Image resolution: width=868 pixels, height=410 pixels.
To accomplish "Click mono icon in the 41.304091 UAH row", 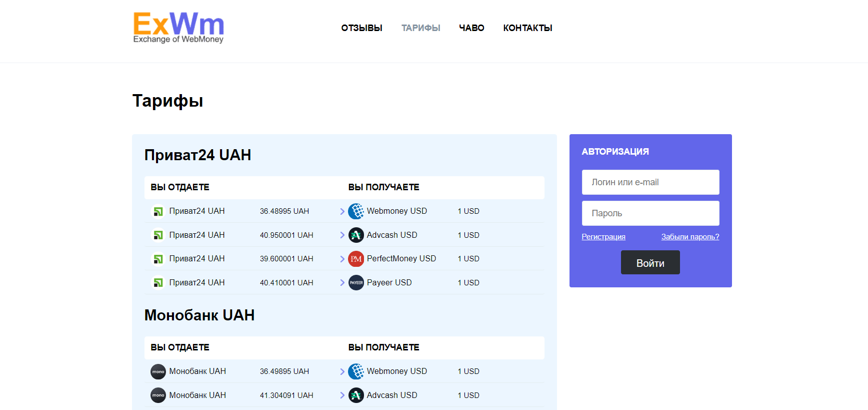I will tap(158, 395).
